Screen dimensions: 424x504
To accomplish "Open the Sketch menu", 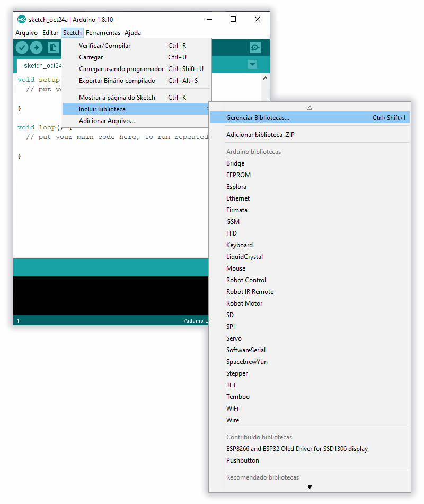I will [x=72, y=33].
